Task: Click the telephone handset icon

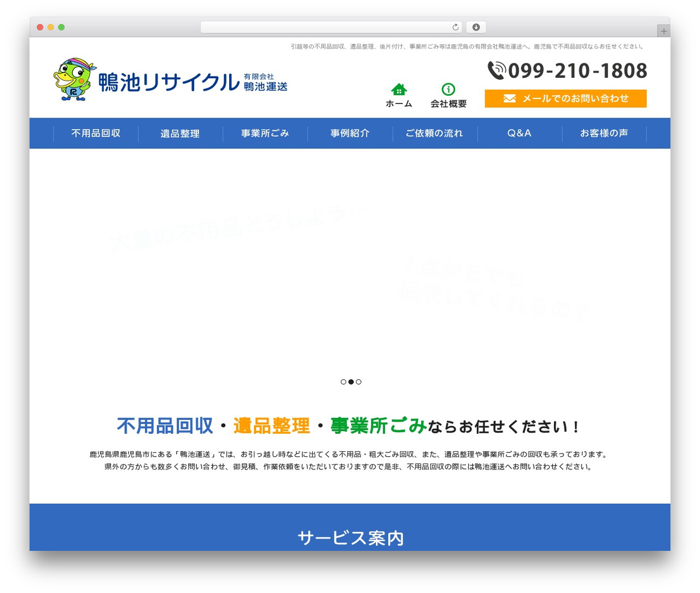Action: coord(497,71)
